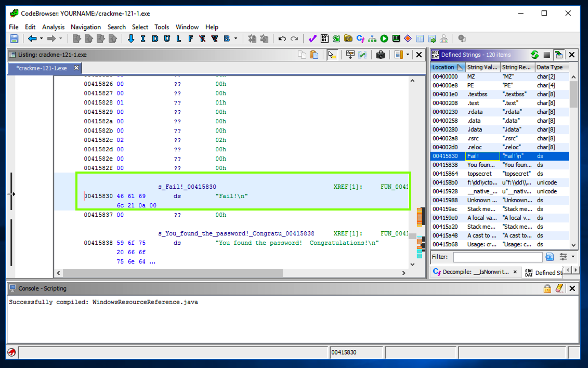Toggle the listing mouse hover mode
The height and width of the screenshot is (368, 588).
(x=332, y=55)
